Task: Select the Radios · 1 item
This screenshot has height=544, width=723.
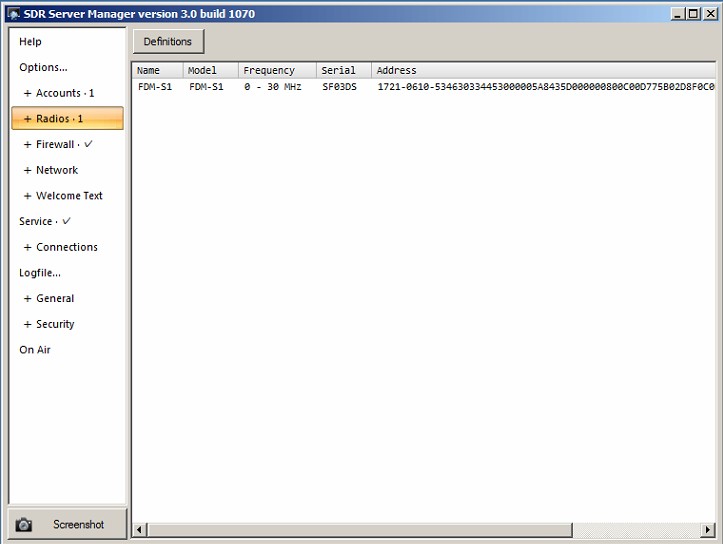Action: click(x=67, y=118)
